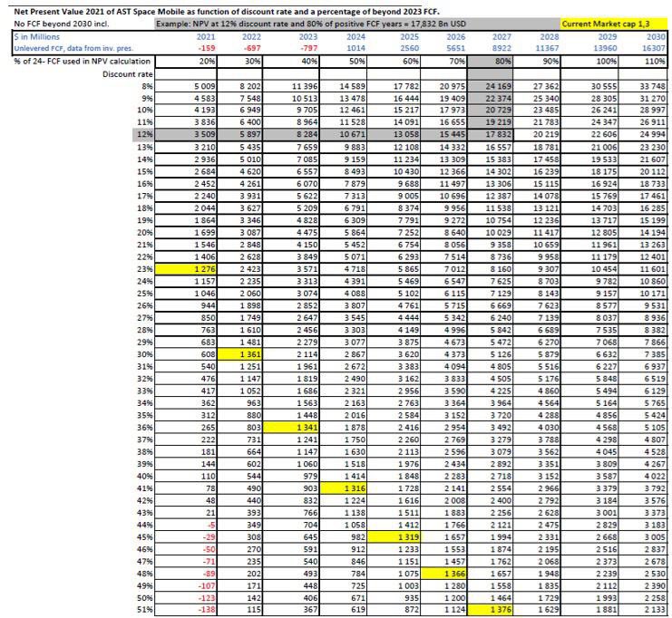Select the 14 194 cell in the 20% discount row
Viewport: 672px width, 618px height.
click(643, 233)
